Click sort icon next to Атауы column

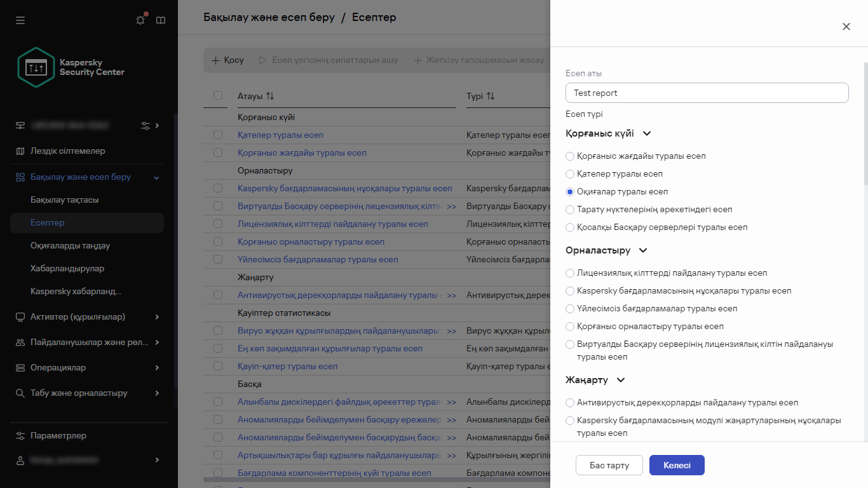pyautogui.click(x=270, y=96)
